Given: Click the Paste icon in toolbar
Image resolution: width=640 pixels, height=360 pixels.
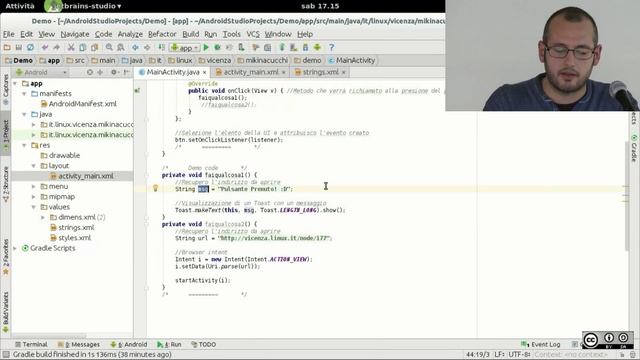Looking at the screenshot, I should [95, 47].
